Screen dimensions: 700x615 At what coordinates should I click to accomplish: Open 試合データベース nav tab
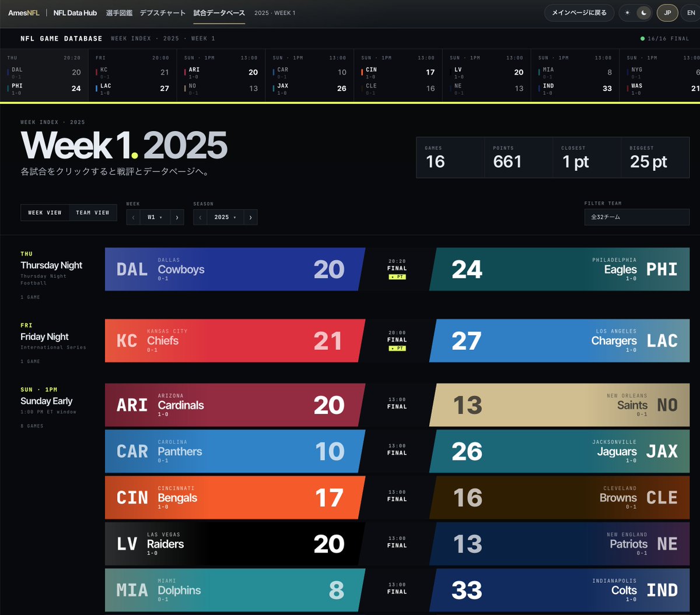point(219,13)
